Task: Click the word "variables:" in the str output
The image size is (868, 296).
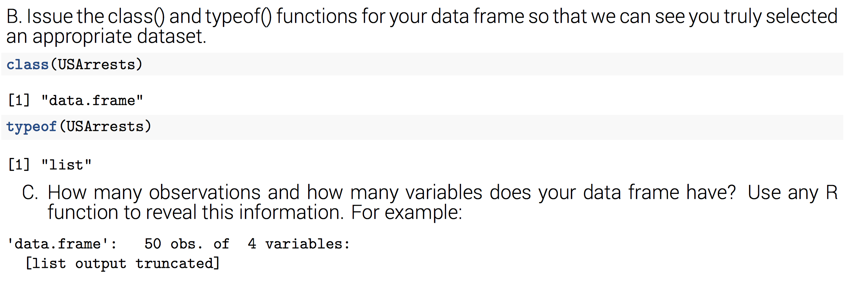Action: pyautogui.click(x=307, y=244)
